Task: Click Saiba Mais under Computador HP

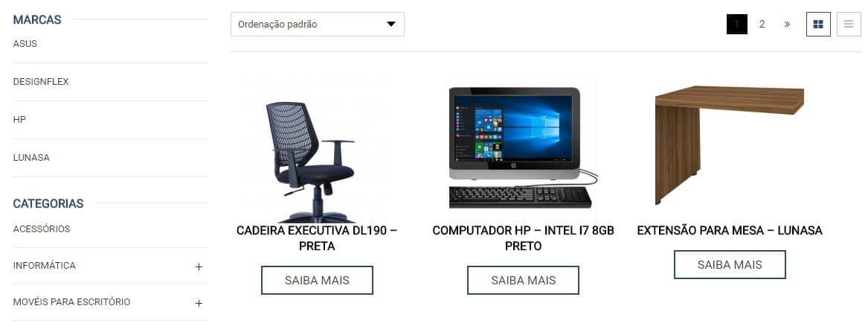Action: (x=523, y=281)
